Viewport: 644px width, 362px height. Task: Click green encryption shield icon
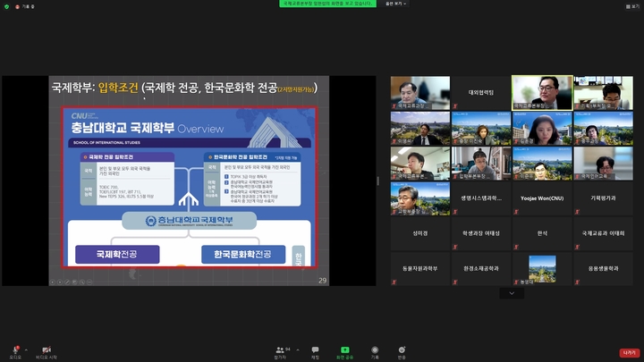click(x=6, y=6)
